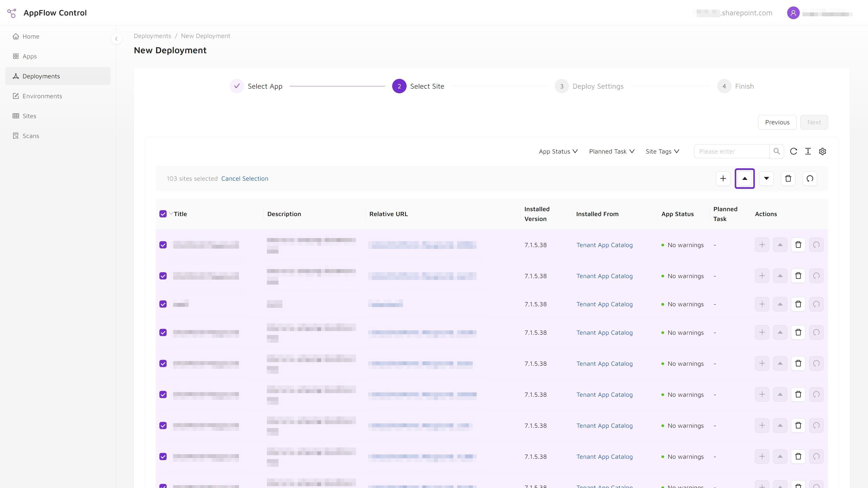Click the up-arrow icon in the first row
Viewport: 868px width, 488px height.
(x=780, y=245)
